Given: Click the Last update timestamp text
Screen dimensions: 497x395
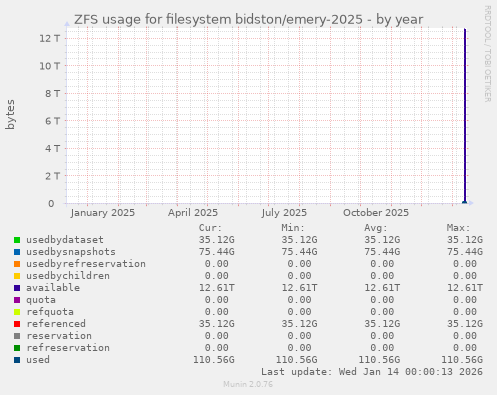Looking at the screenshot, I should pos(372,372).
